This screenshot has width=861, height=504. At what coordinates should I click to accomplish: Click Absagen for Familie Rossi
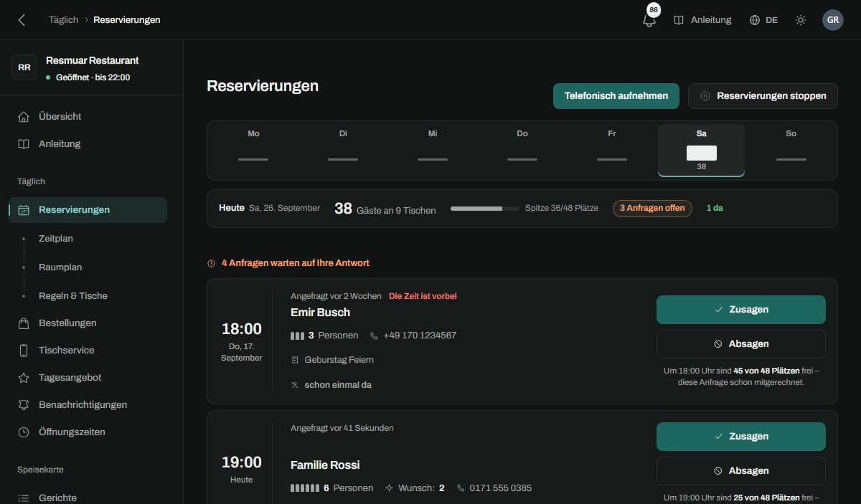coord(741,471)
